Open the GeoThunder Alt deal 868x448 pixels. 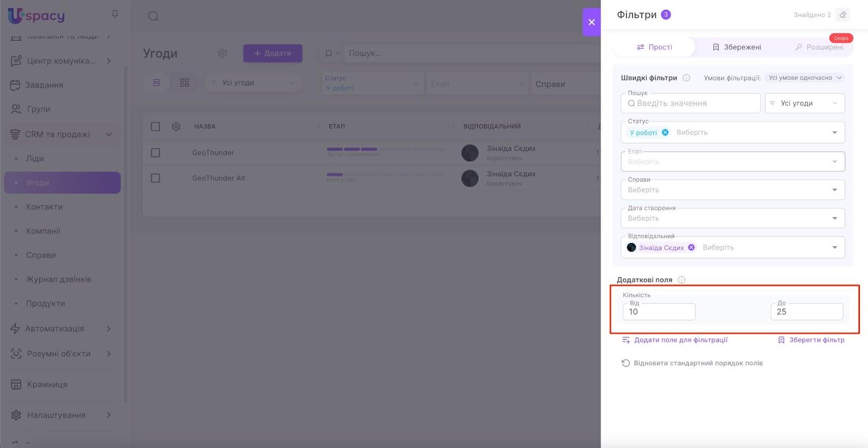click(219, 178)
